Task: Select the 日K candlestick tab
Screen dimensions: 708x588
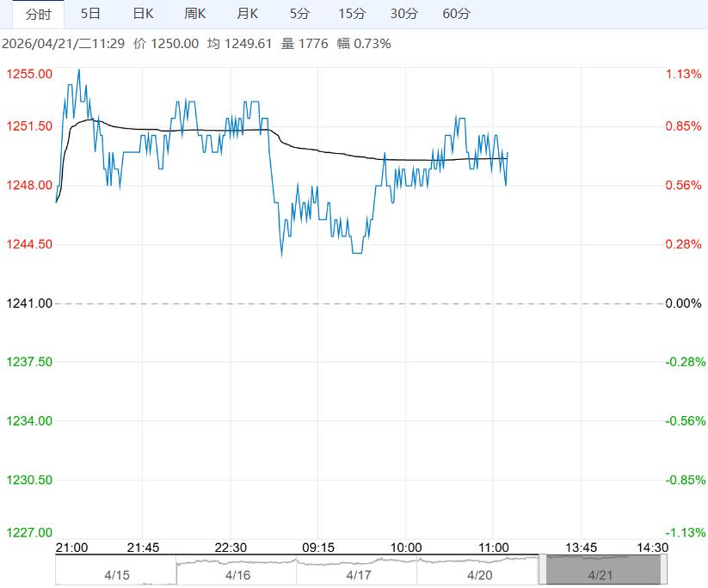Action: click(143, 14)
